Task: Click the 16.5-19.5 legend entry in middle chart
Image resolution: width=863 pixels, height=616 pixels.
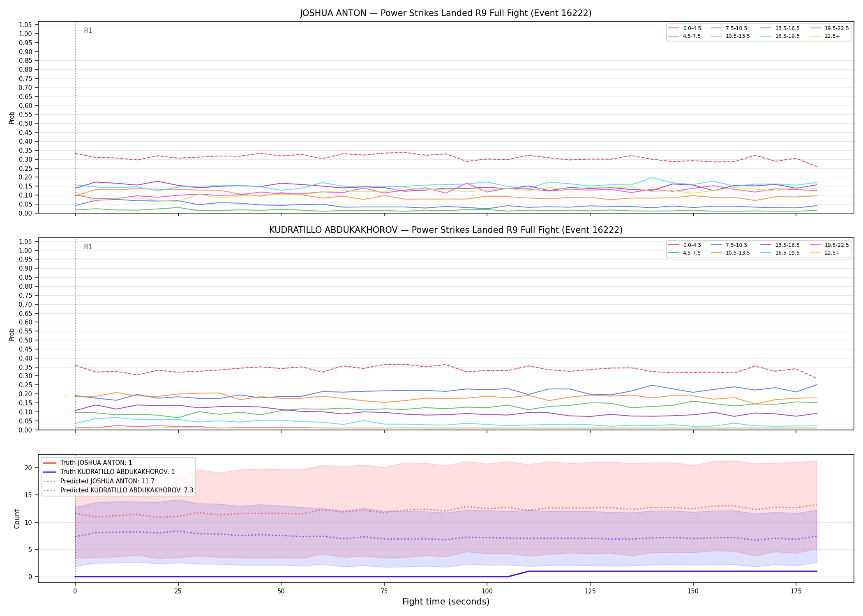Action: tap(780, 253)
